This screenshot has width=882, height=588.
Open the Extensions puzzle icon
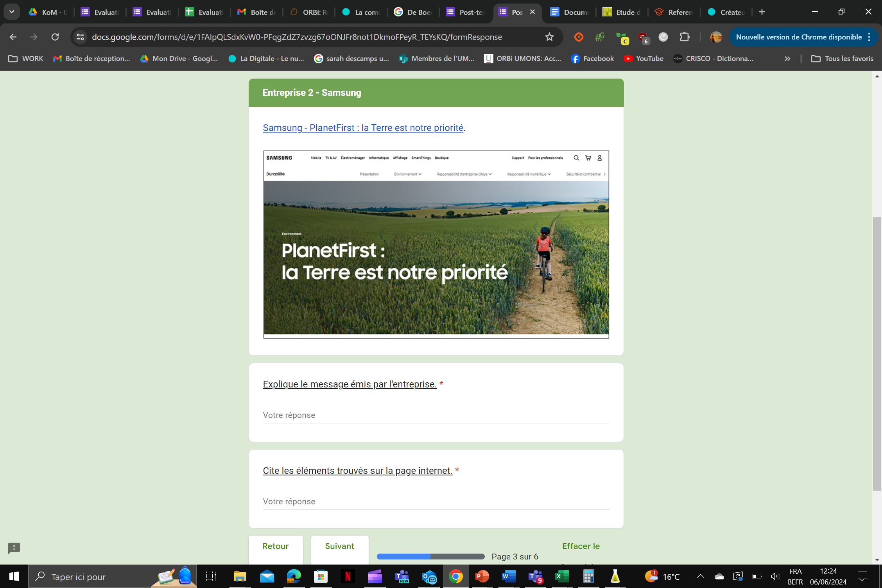685,37
